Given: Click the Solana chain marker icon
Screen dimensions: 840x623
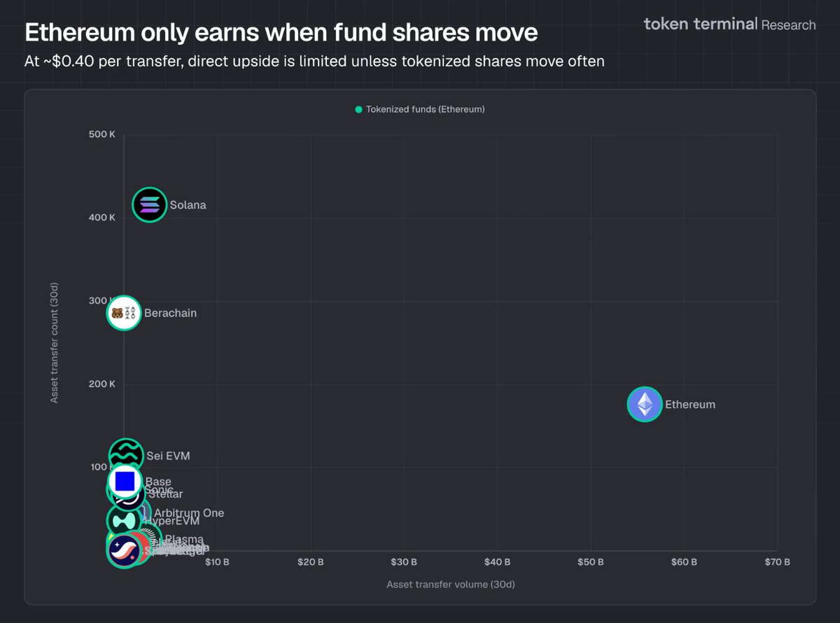Looking at the screenshot, I should click(x=150, y=205).
